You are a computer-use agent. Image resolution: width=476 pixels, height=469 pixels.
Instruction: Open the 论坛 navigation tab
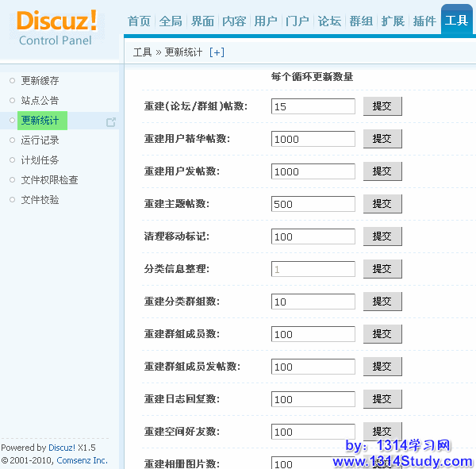point(329,21)
